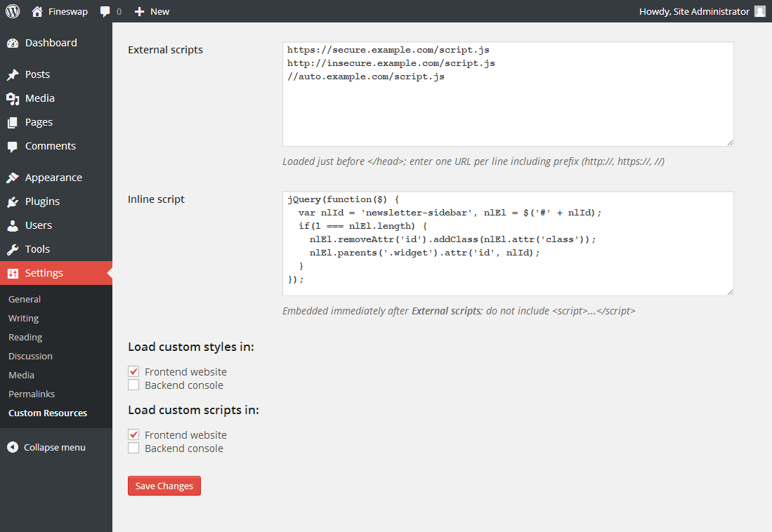Click the "Loaded just before </head>" hint text
The image size is (772, 532).
(x=473, y=161)
